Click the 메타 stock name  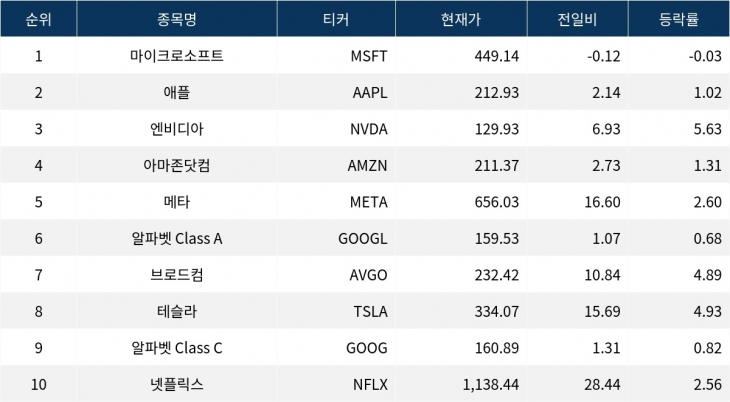177,202
